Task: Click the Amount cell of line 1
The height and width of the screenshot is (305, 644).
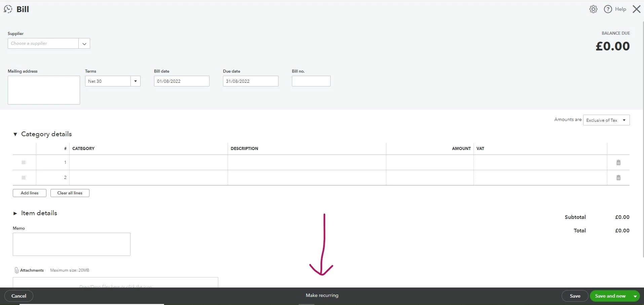Action: point(430,162)
